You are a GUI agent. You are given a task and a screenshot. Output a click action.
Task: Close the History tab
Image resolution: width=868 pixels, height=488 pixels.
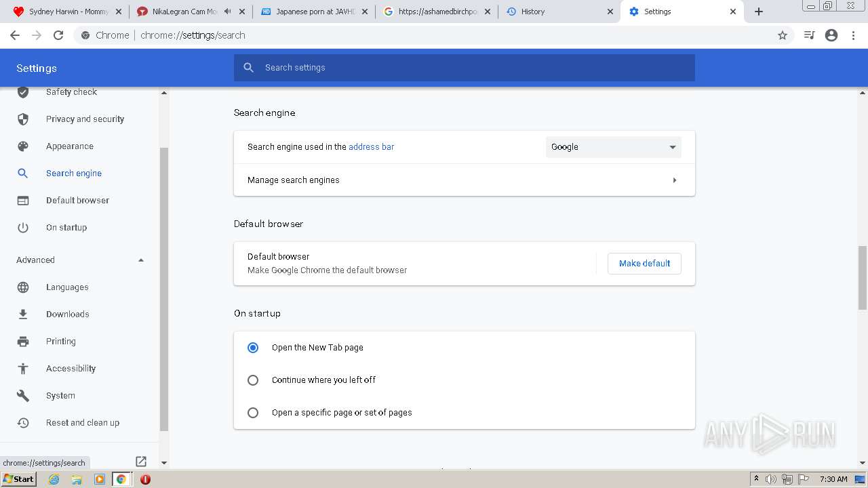point(610,12)
